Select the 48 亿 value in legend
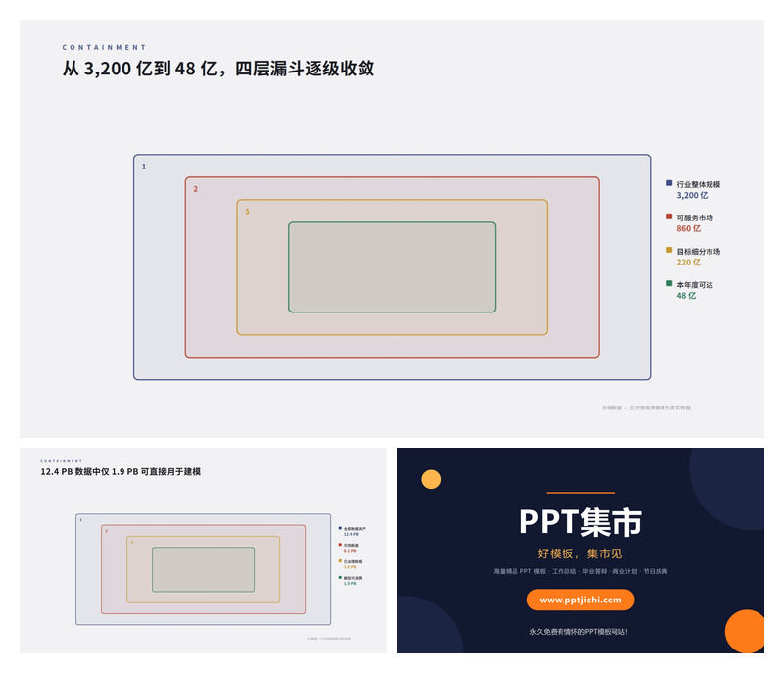 pyautogui.click(x=686, y=296)
